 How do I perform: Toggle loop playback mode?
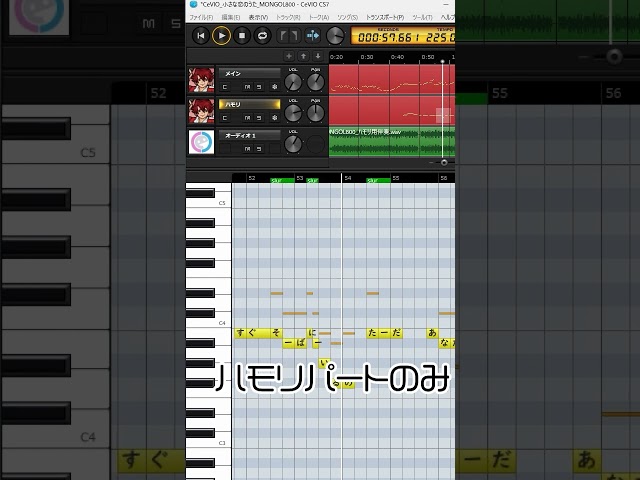click(x=262, y=36)
